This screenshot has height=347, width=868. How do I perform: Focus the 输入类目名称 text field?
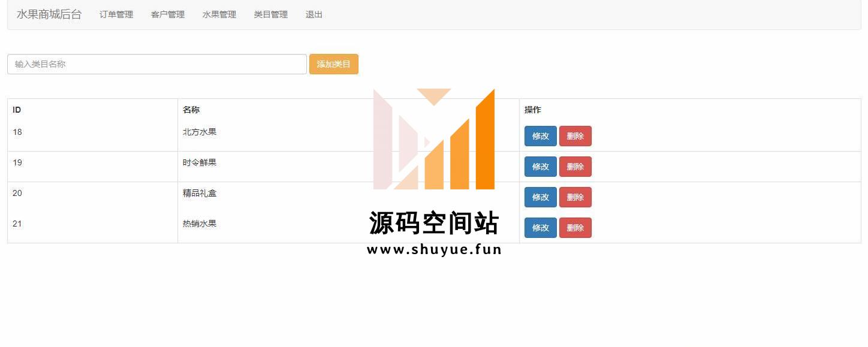[x=157, y=64]
